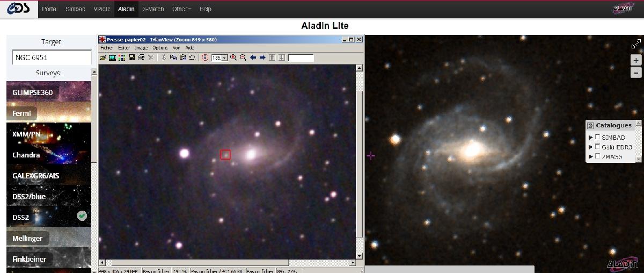Image resolution: width=644 pixels, height=273 pixels.
Task: Open the Fichier menu
Action: [107, 48]
